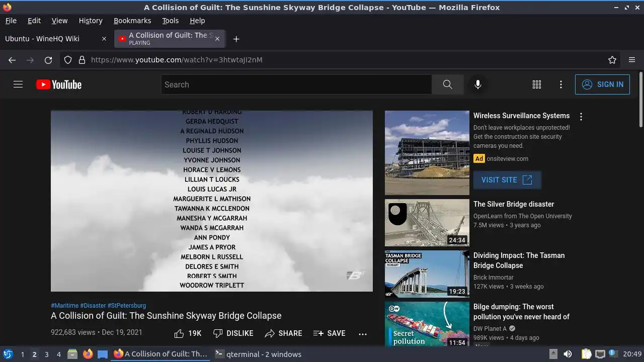Open the Bilge dumping video thumbnail
The width and height of the screenshot is (644, 362).
pyautogui.click(x=427, y=324)
